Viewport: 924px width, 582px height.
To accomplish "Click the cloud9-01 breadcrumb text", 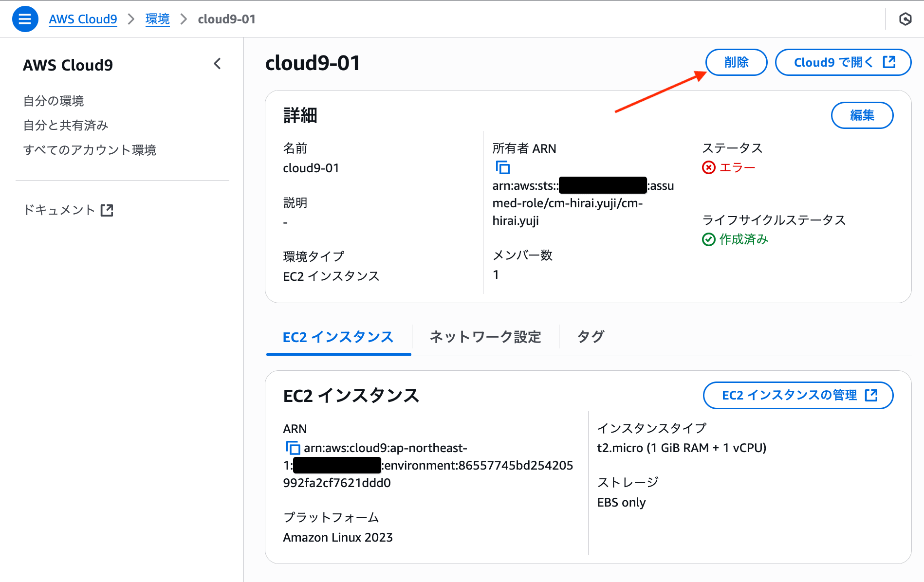I will tap(226, 19).
